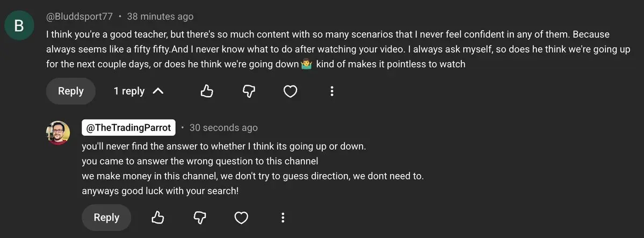Open more options for Bluddsport77 comment

click(x=332, y=91)
